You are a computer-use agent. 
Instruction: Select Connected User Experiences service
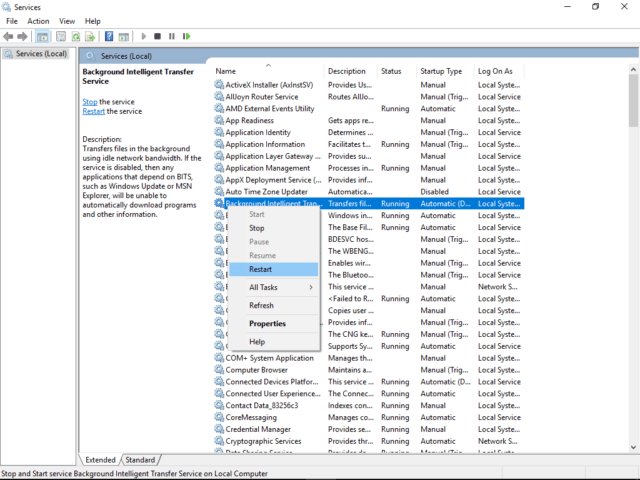[x=369, y=393]
